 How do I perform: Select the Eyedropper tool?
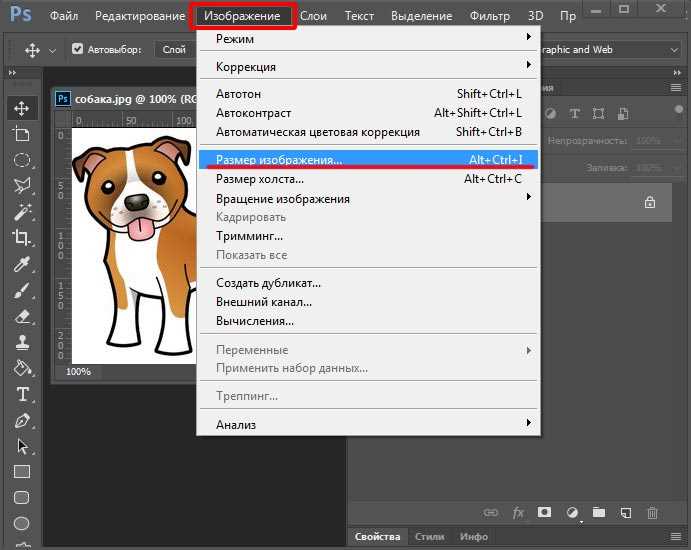tap(22, 264)
